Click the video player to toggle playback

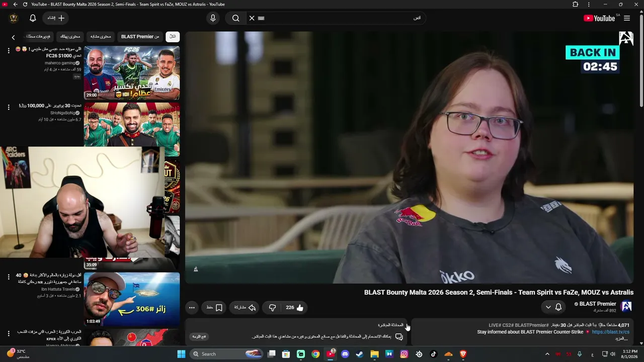click(410, 157)
